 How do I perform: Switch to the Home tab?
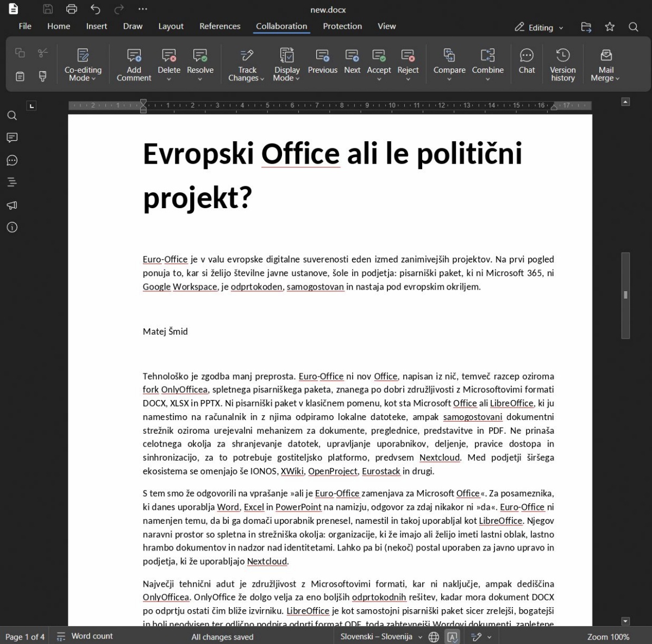pos(59,26)
